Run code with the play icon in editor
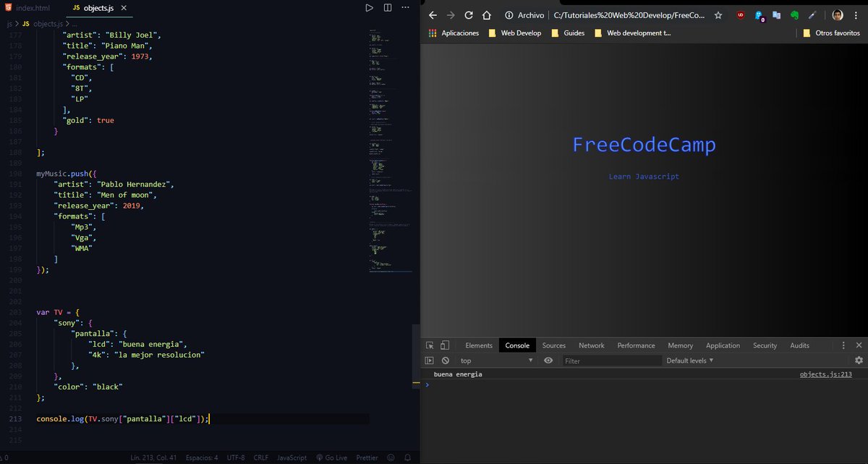 (369, 7)
